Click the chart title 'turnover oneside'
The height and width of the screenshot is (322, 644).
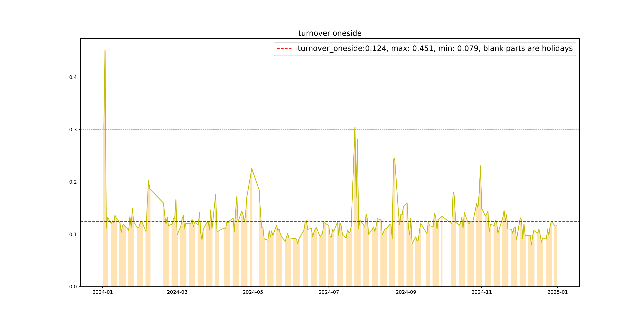330,33
